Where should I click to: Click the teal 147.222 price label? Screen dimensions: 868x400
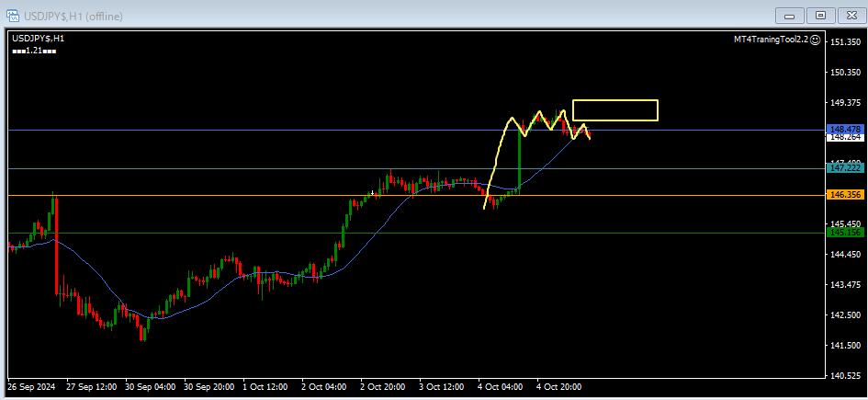[844, 168]
